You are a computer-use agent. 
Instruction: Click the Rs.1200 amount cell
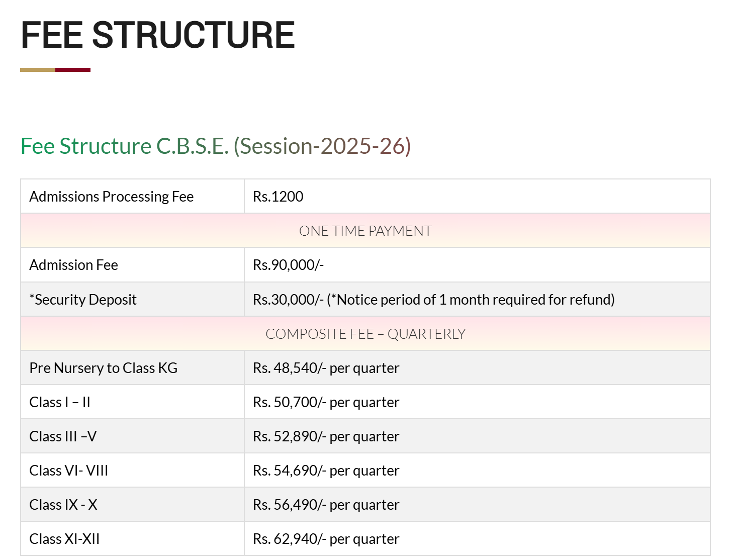coord(278,197)
